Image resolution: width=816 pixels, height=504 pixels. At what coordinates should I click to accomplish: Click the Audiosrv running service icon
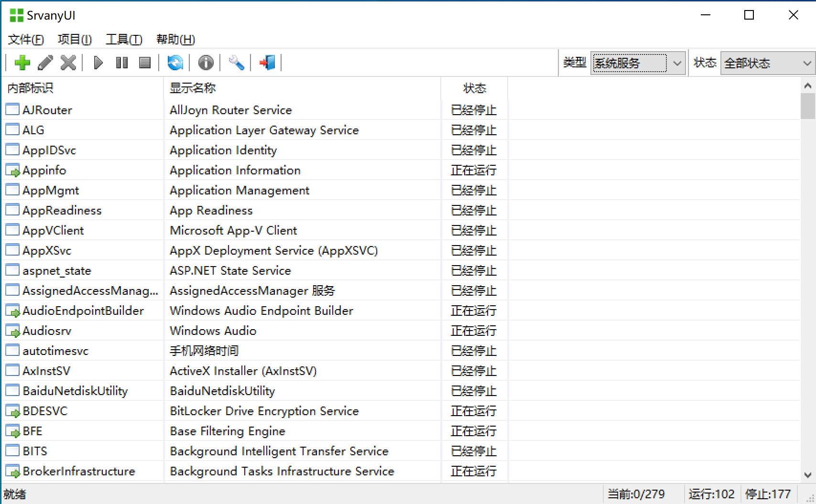[x=12, y=331]
